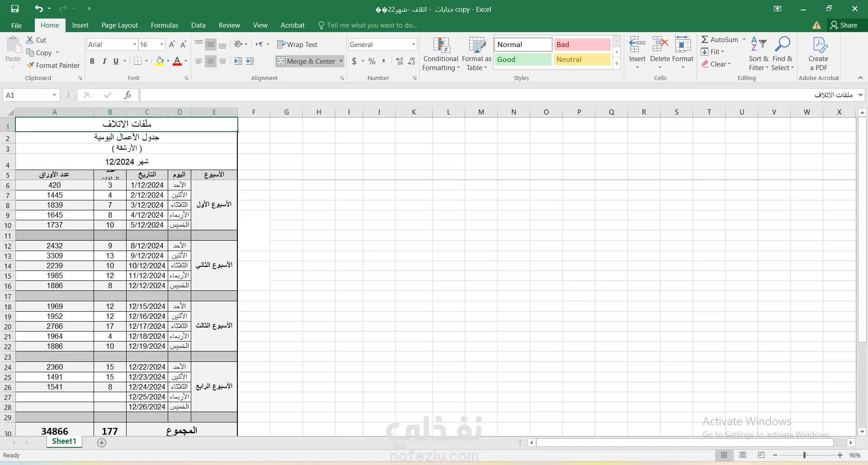Apply red Font Color

tap(177, 61)
